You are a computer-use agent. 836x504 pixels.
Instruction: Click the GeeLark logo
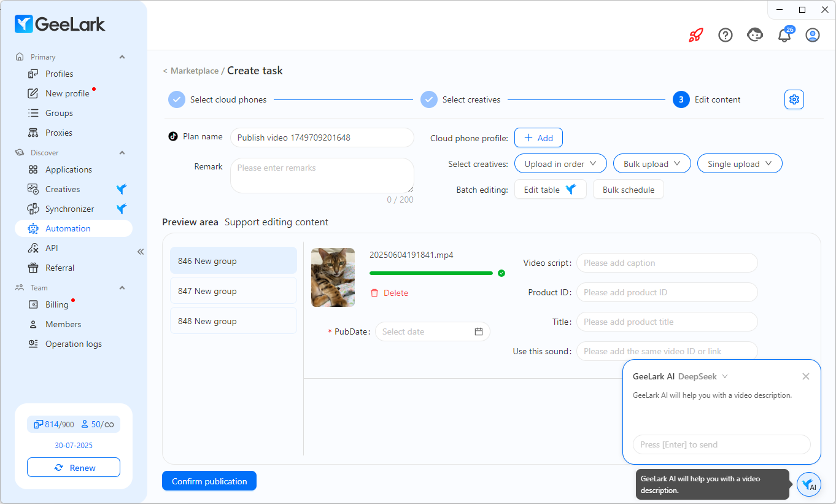(60, 24)
